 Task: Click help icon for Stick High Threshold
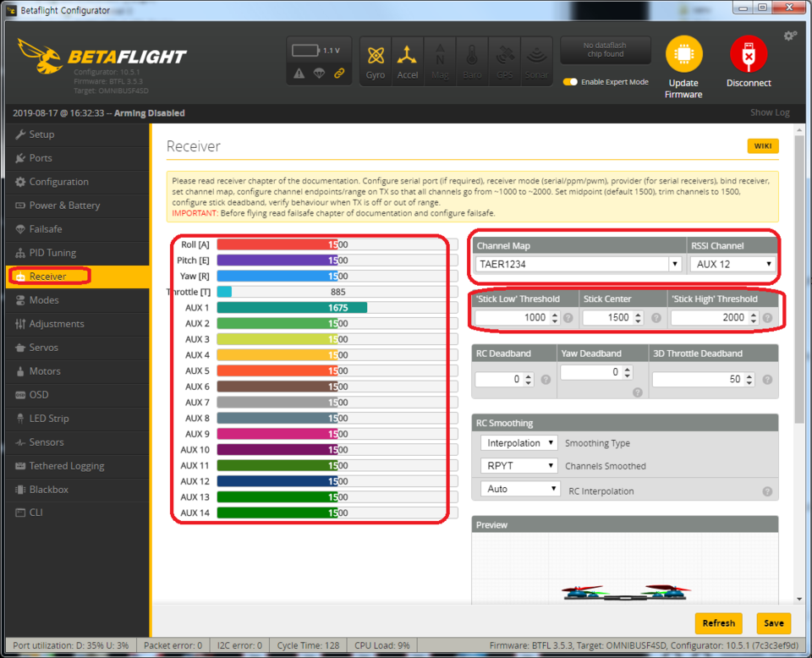click(767, 318)
